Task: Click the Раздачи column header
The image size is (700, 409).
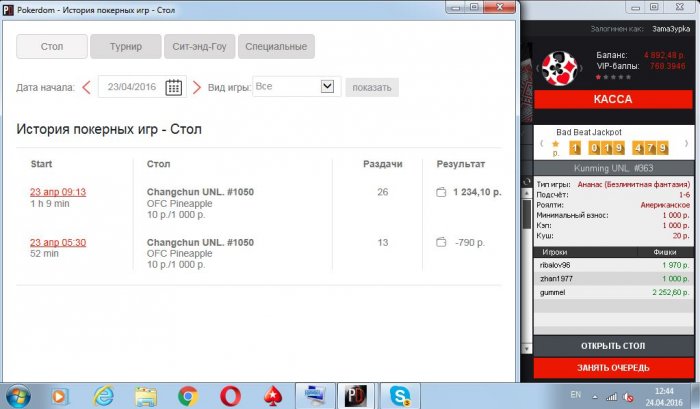Action: pyautogui.click(x=383, y=164)
